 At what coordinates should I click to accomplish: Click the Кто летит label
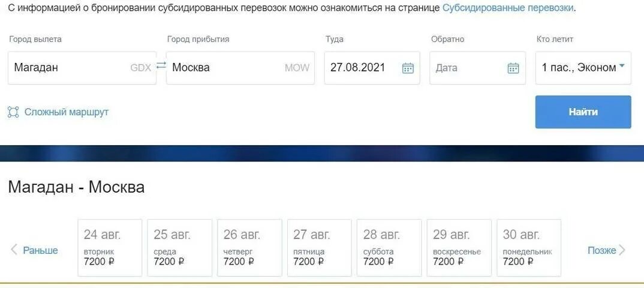coord(555,40)
